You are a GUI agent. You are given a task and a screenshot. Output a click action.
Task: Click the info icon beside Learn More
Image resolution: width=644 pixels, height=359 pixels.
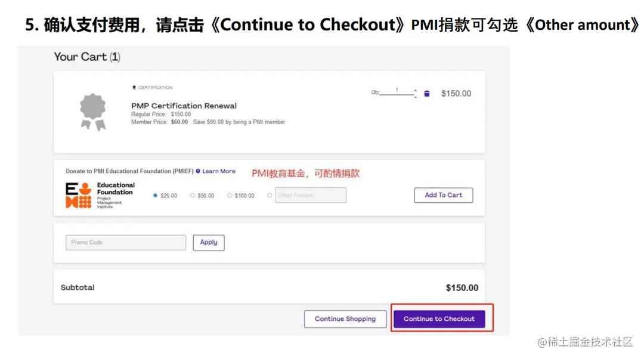click(198, 171)
